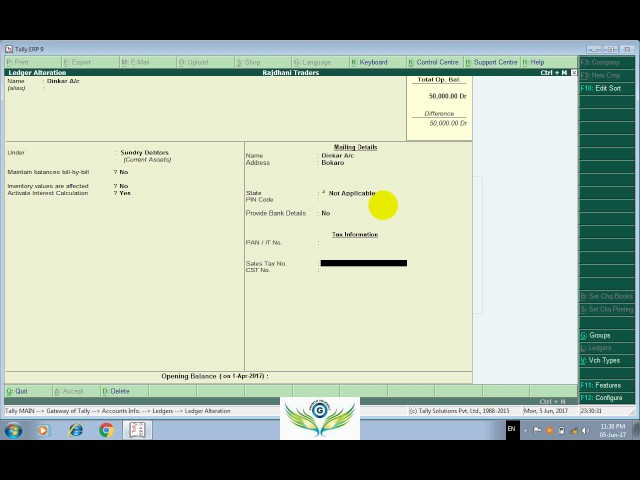Click the Delete button
The width and height of the screenshot is (640, 480).
tap(124, 391)
